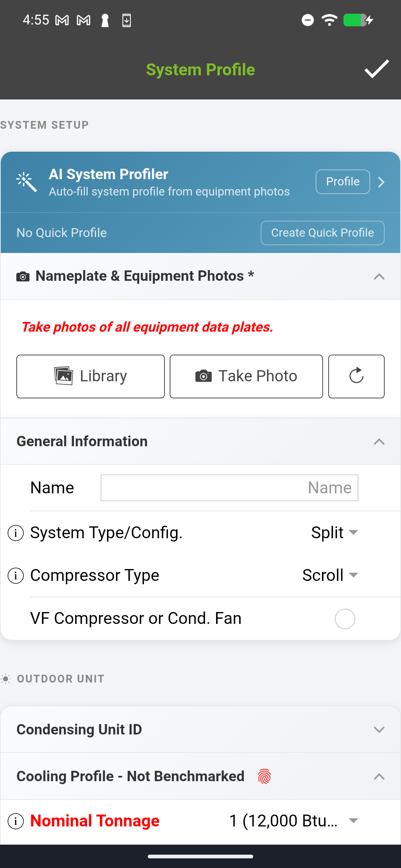
Task: Tap the checkmark to save profile
Action: [376, 69]
